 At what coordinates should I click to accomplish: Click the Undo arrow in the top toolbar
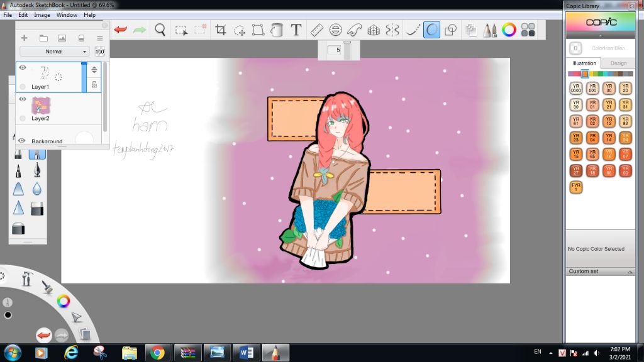120,30
